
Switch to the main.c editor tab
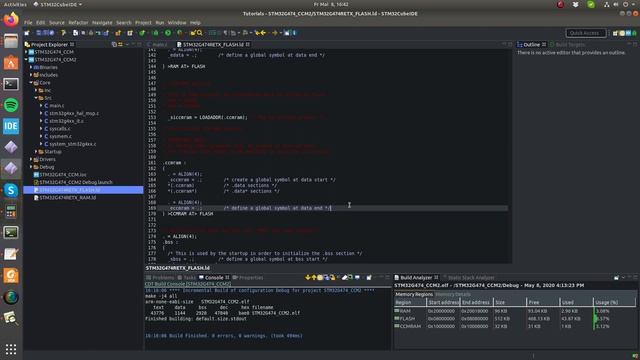pyautogui.click(x=158, y=44)
